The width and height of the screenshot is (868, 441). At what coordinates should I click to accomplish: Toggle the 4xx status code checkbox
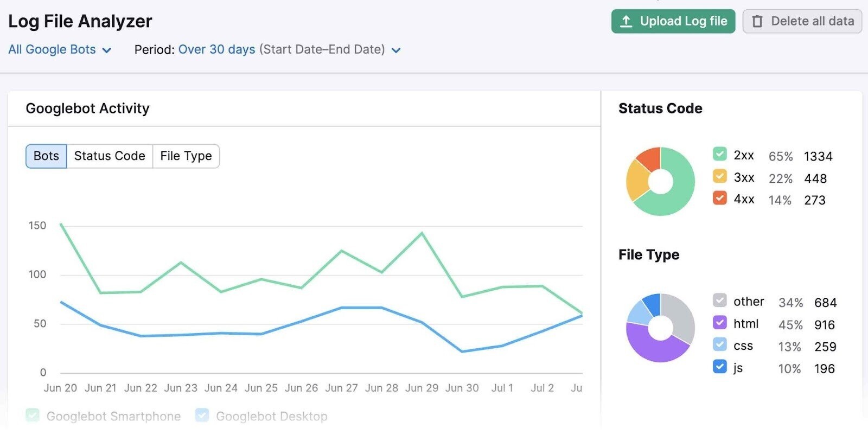click(x=719, y=198)
